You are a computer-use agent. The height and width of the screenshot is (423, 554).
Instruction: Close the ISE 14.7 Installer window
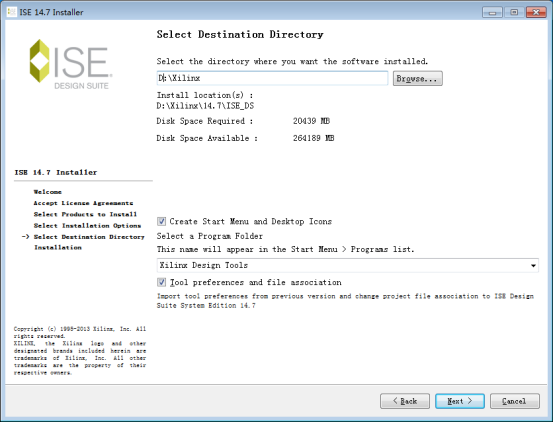click(x=536, y=12)
